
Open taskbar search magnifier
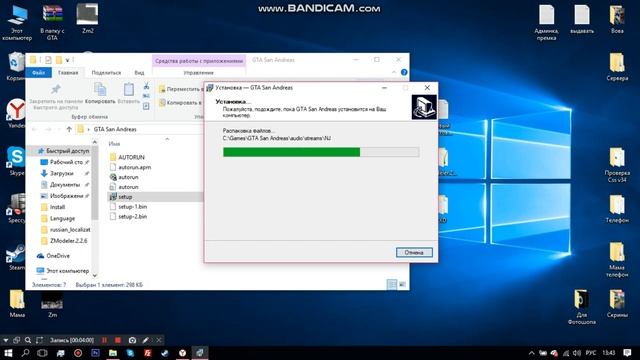25,353
